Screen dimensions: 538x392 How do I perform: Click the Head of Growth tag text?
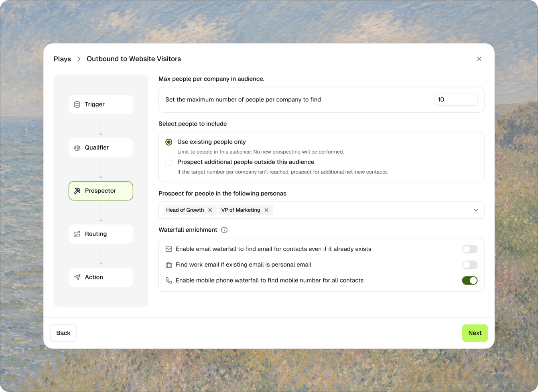[185, 210]
